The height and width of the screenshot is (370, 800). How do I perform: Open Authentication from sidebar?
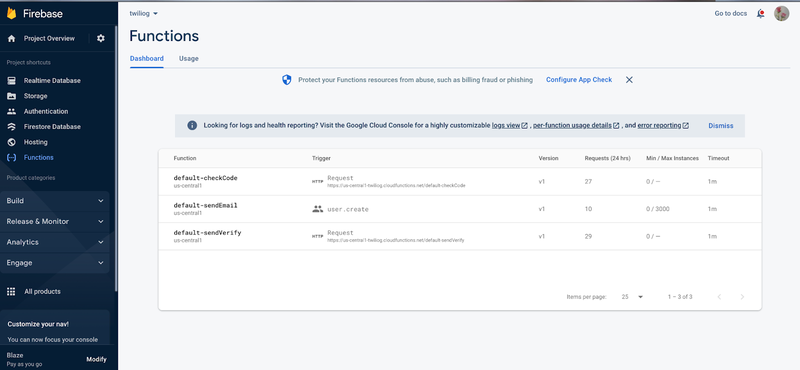point(46,111)
